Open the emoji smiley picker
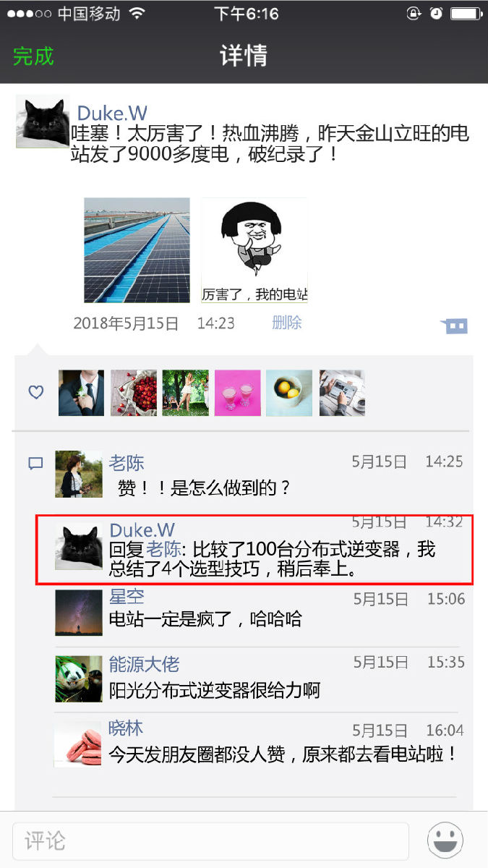 pos(445,841)
